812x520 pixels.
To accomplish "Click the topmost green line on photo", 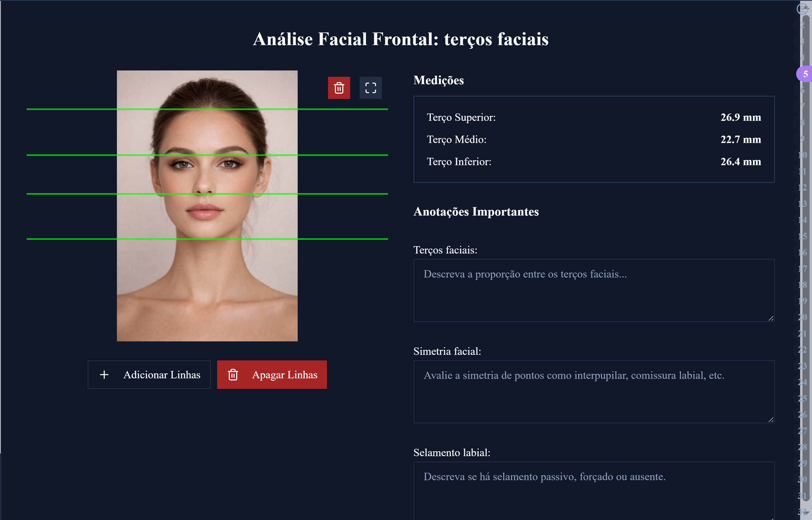I will pyautogui.click(x=207, y=109).
